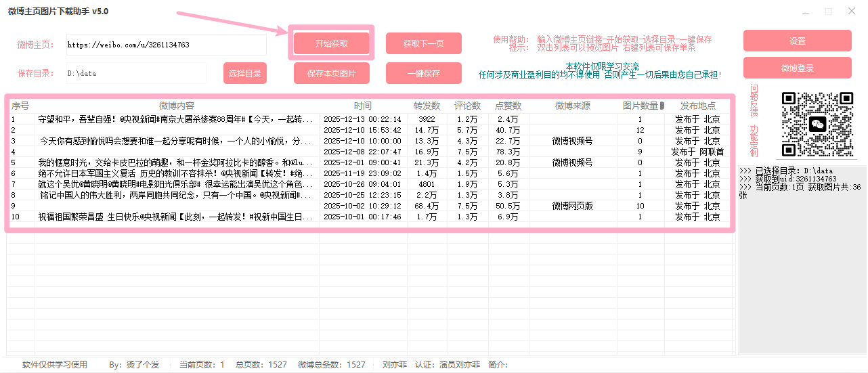Click repost count 68.4万
This screenshot has width=868, height=373.
427,206
